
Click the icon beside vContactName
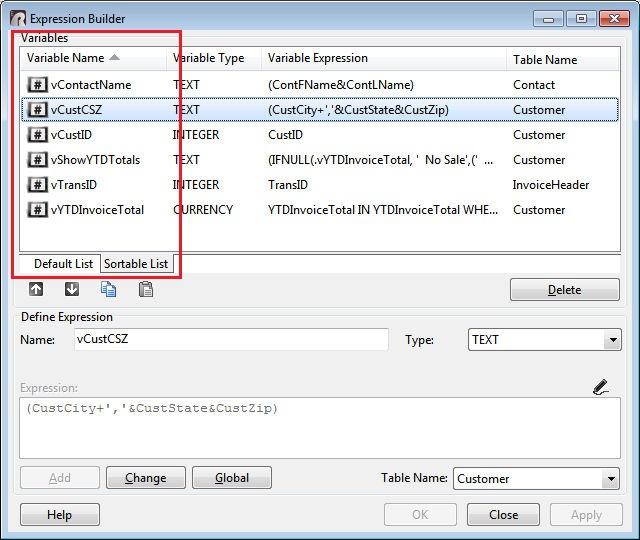click(36, 85)
